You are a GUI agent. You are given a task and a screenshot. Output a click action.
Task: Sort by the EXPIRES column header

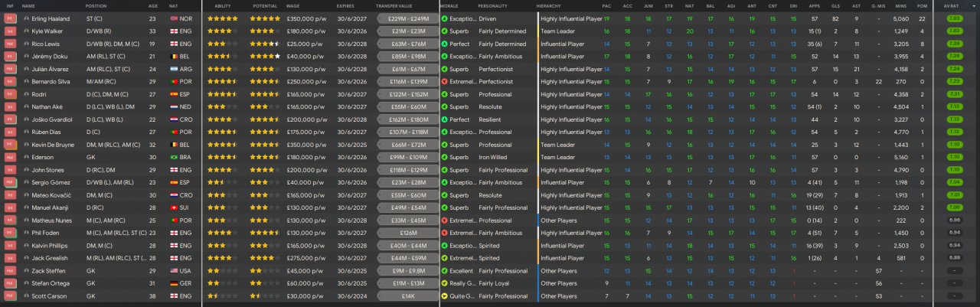pos(345,5)
